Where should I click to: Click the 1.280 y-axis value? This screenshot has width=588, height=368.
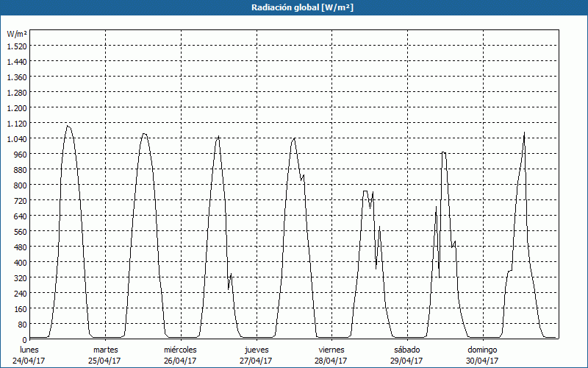[17, 93]
